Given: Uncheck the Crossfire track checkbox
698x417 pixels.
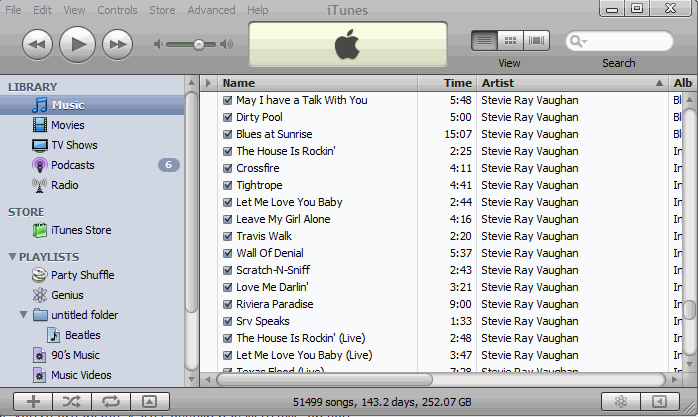Looking at the screenshot, I should coord(228,168).
